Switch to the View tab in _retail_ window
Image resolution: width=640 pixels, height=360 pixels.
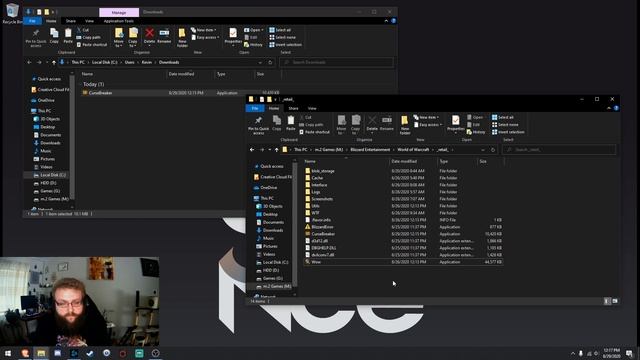tap(312, 108)
